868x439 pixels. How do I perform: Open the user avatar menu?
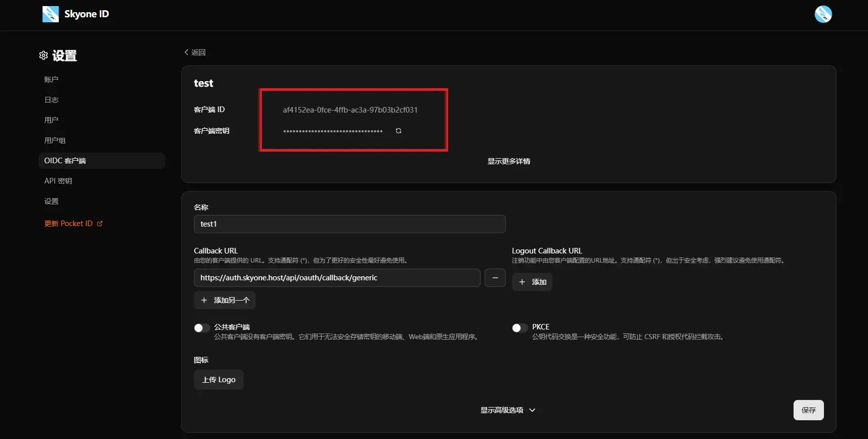pyautogui.click(x=823, y=14)
